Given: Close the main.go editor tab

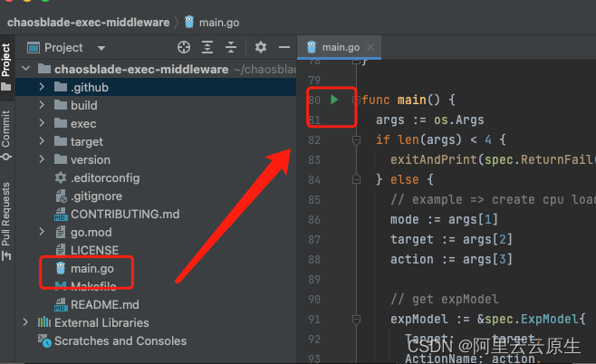Looking at the screenshot, I should tap(370, 47).
